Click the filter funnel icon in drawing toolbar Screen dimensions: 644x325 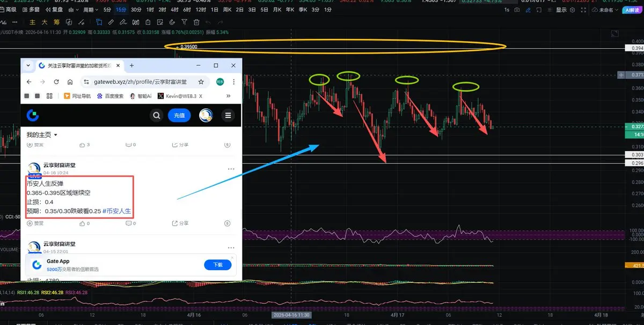coord(184,22)
